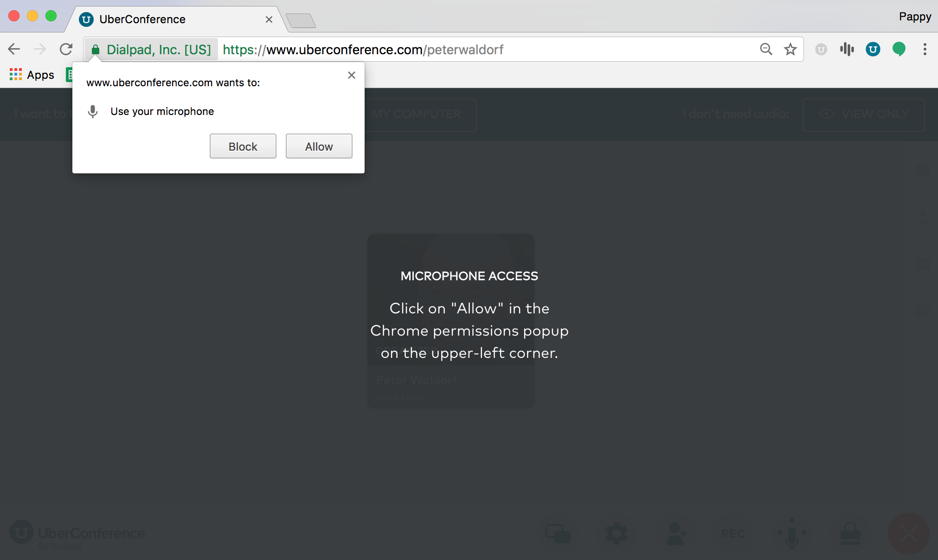This screenshot has height=560, width=938.
Task: Click the browser back arrow
Action: tap(14, 49)
